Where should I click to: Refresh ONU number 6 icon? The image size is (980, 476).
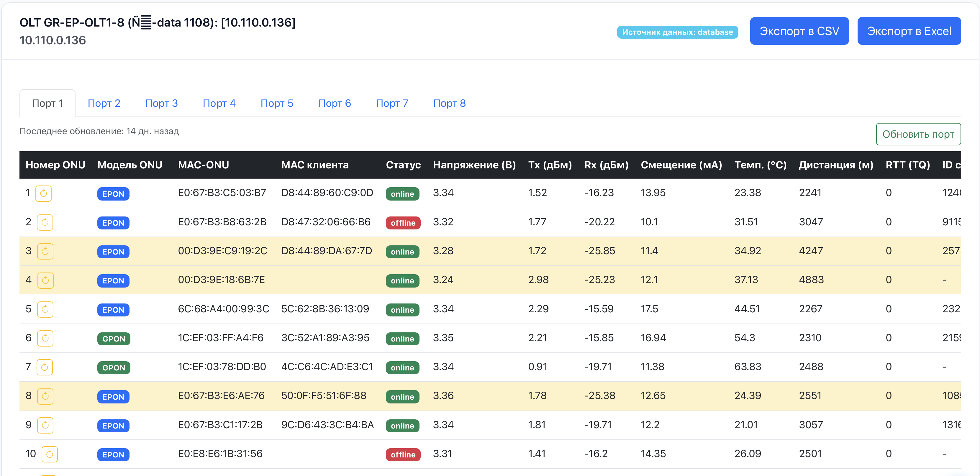[45, 338]
